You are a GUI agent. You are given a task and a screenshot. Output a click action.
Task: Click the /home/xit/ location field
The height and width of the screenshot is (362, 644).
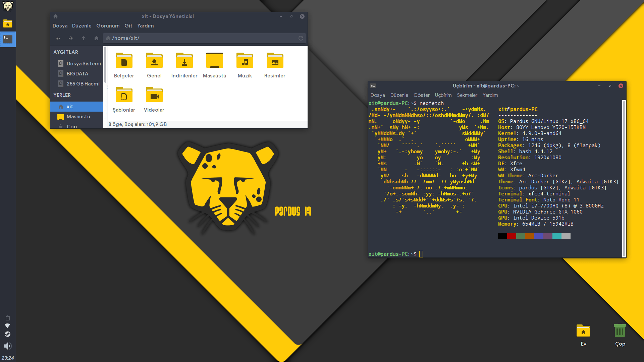[x=204, y=38]
